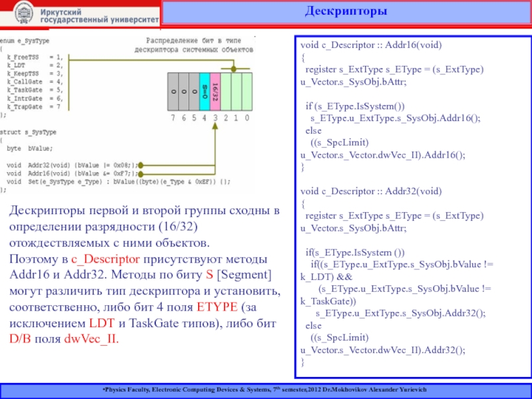Click bit number '2' under the diagram
This screenshot has width=532, height=399.
tap(225, 118)
